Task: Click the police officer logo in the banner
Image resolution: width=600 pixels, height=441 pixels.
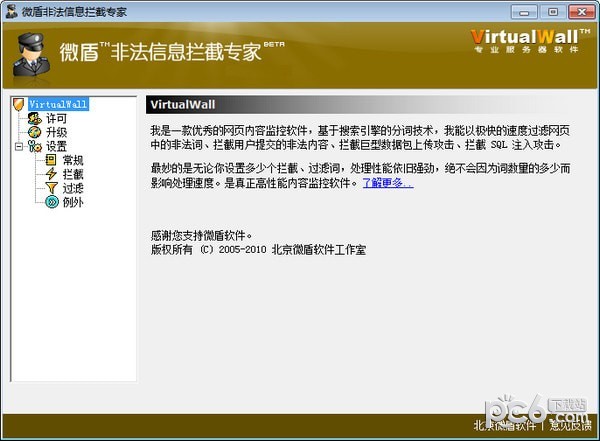Action: tap(31, 56)
